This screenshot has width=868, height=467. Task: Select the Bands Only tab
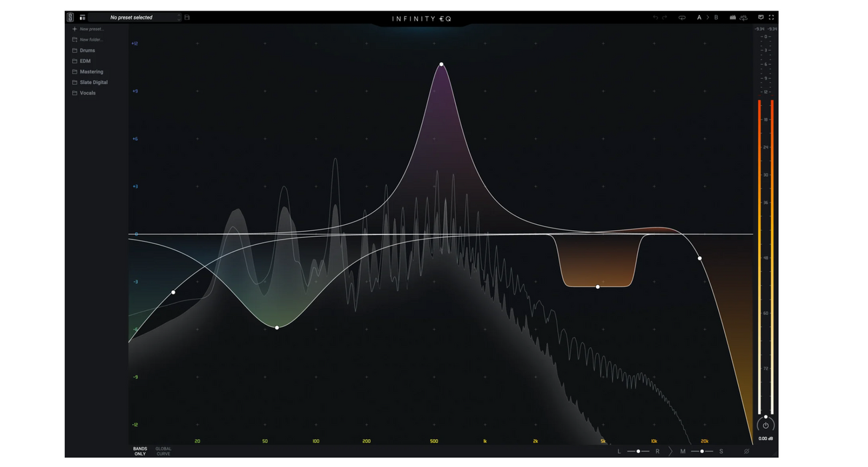tap(140, 452)
